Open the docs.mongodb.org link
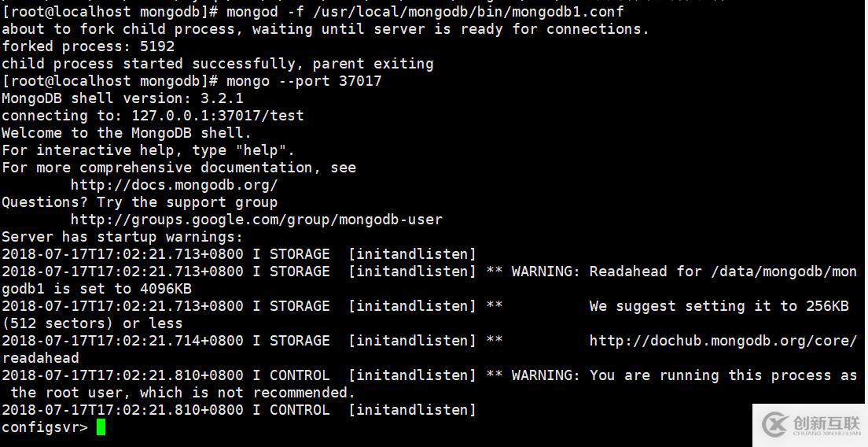 coord(174,185)
